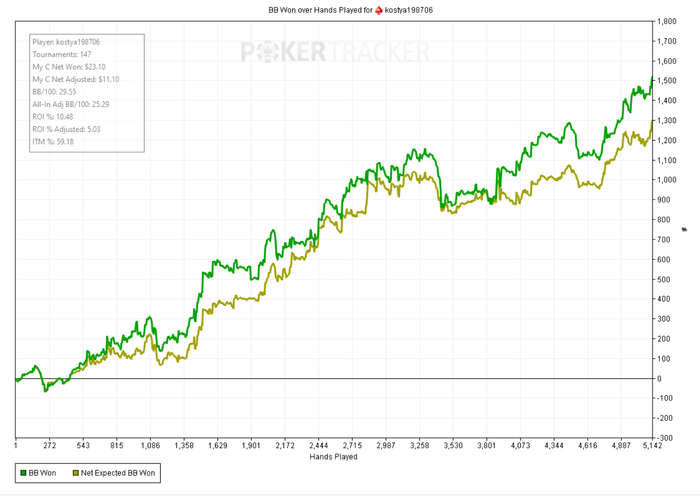Click the x-axis label 272
This screenshot has height=496, width=700.
(50, 446)
